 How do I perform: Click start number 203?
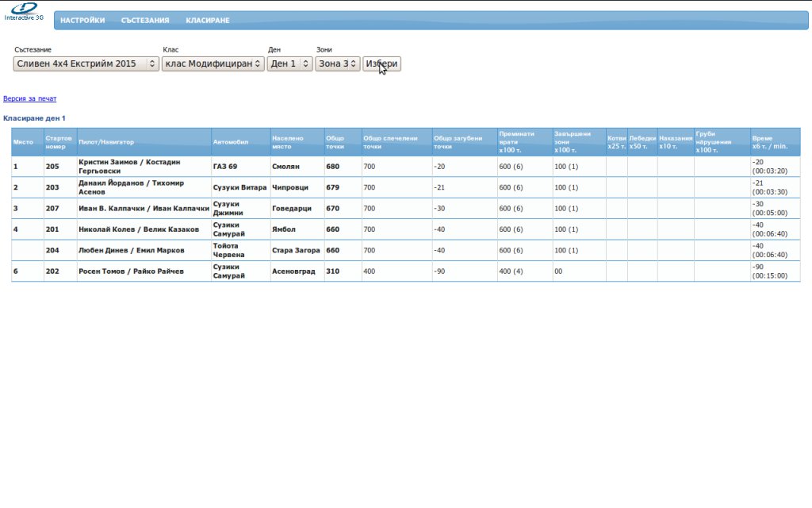tap(52, 187)
